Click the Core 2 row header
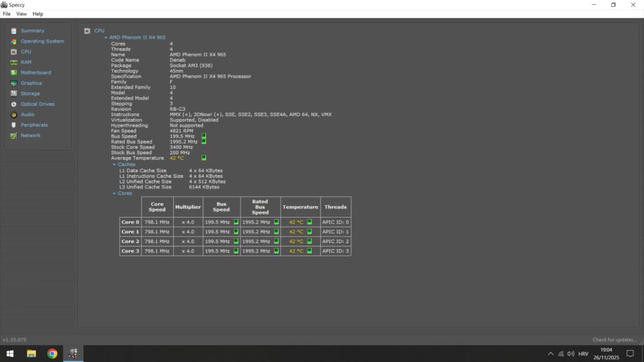 (x=130, y=242)
